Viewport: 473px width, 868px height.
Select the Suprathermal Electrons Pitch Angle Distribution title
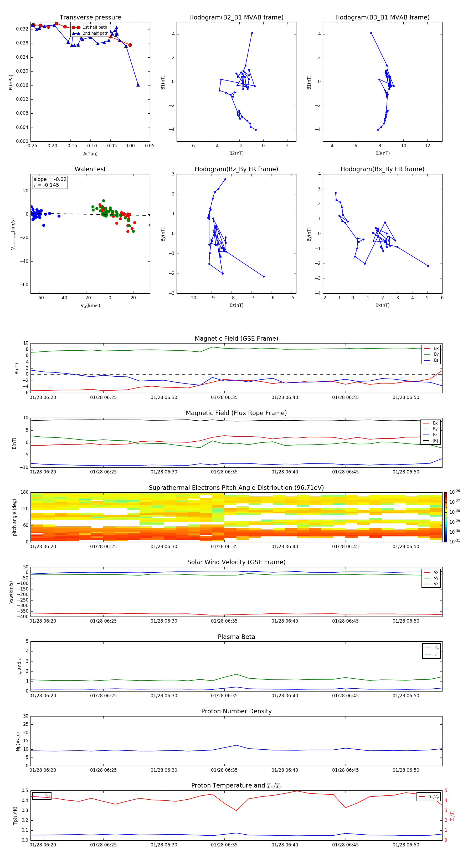click(x=236, y=488)
